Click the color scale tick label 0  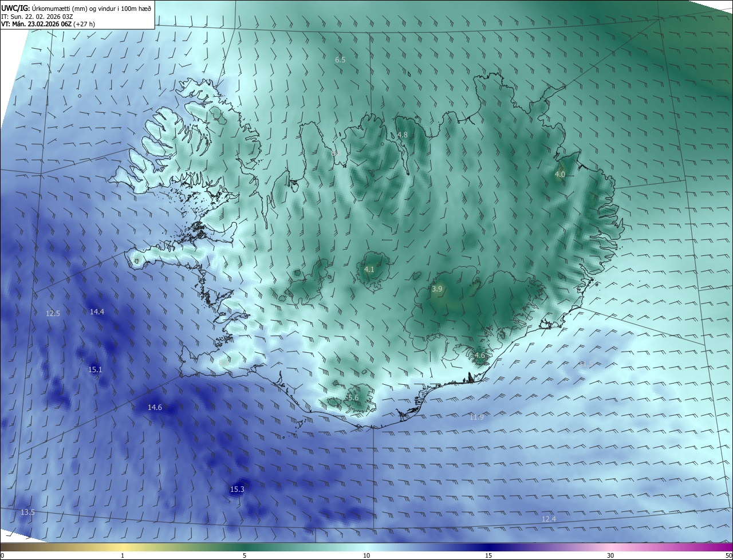(x=2, y=555)
